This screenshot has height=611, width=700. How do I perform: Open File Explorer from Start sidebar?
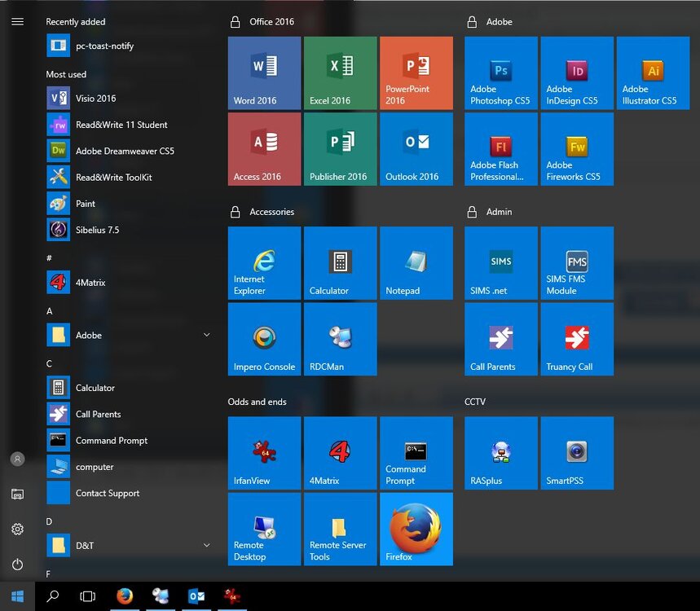tap(17, 494)
